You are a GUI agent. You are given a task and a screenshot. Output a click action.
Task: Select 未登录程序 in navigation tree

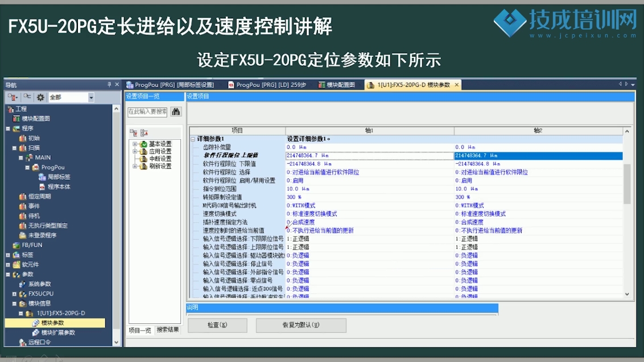click(x=42, y=236)
